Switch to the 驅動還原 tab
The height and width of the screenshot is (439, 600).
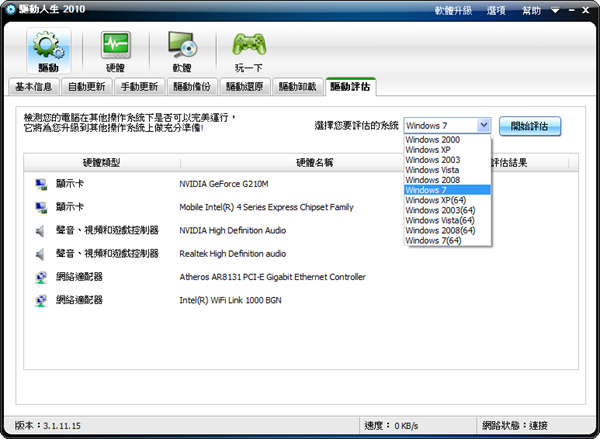[x=245, y=87]
